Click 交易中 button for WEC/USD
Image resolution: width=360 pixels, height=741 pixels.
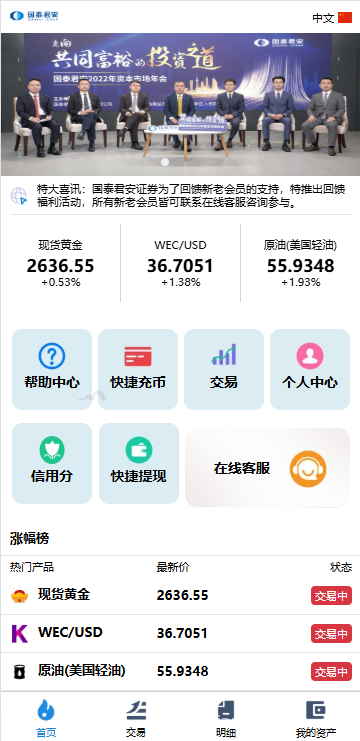pos(331,633)
